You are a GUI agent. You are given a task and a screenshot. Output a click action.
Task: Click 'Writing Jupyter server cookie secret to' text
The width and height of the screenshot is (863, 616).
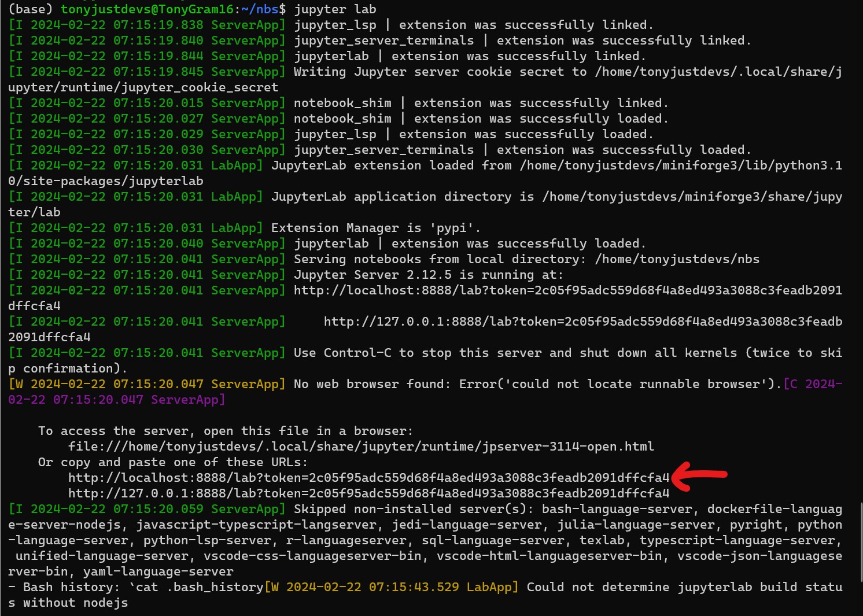440,72
